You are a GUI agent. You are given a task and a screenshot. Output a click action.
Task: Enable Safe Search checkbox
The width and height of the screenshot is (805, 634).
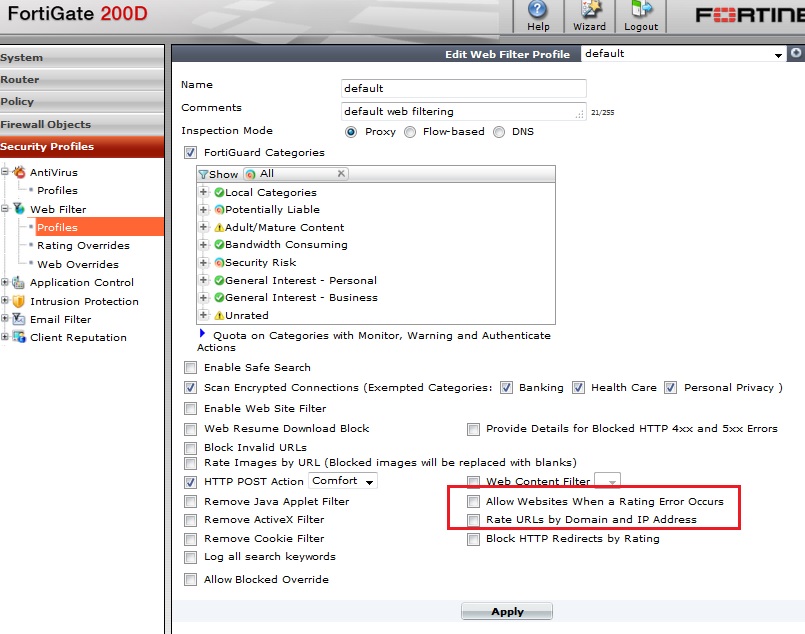[190, 368]
